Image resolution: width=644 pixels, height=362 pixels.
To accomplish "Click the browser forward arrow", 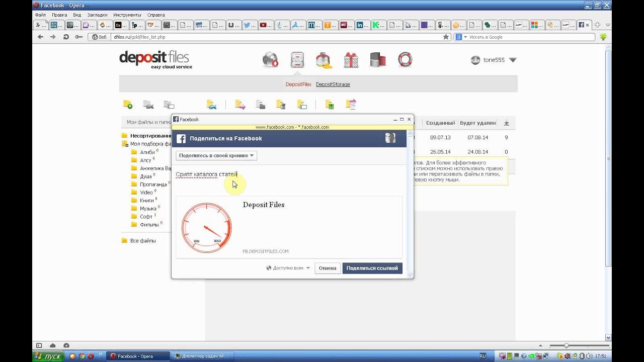I will pyautogui.click(x=53, y=37).
